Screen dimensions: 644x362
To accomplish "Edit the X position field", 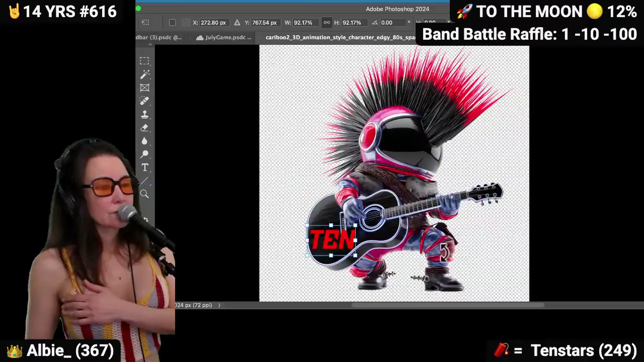I will tap(214, 22).
